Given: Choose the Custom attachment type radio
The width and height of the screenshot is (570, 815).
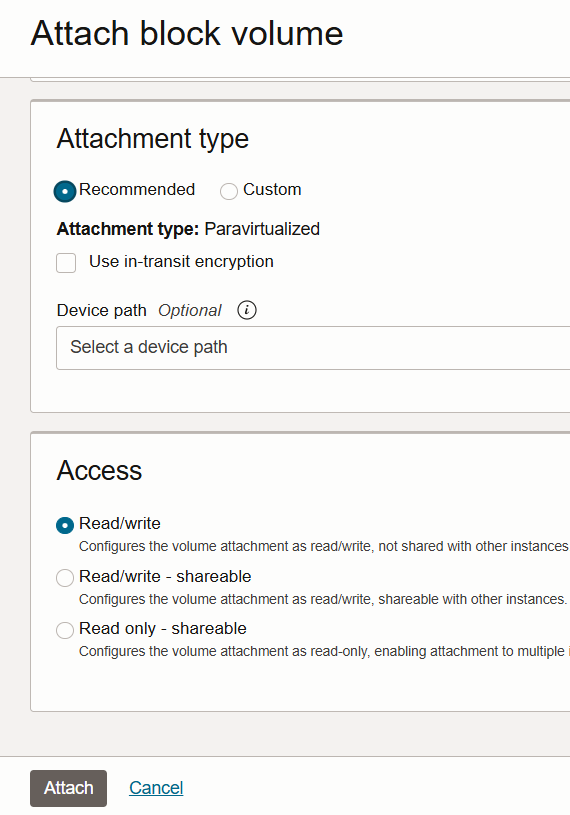Looking at the screenshot, I should 229,191.
